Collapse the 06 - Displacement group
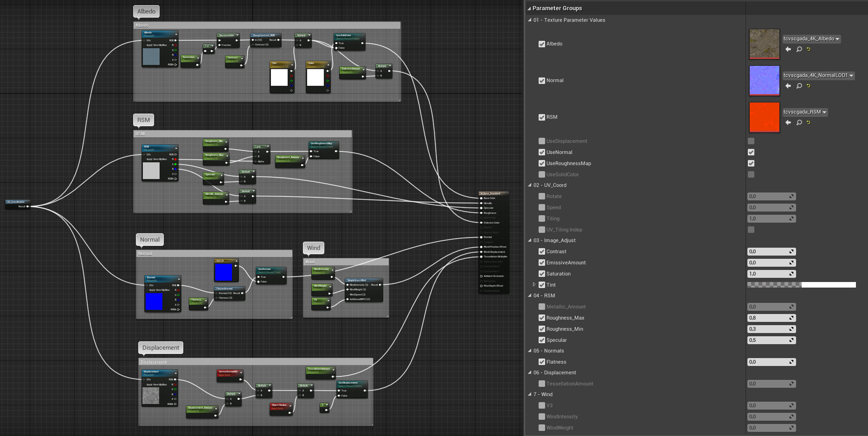Viewport: 868px width, 436px height. point(530,372)
